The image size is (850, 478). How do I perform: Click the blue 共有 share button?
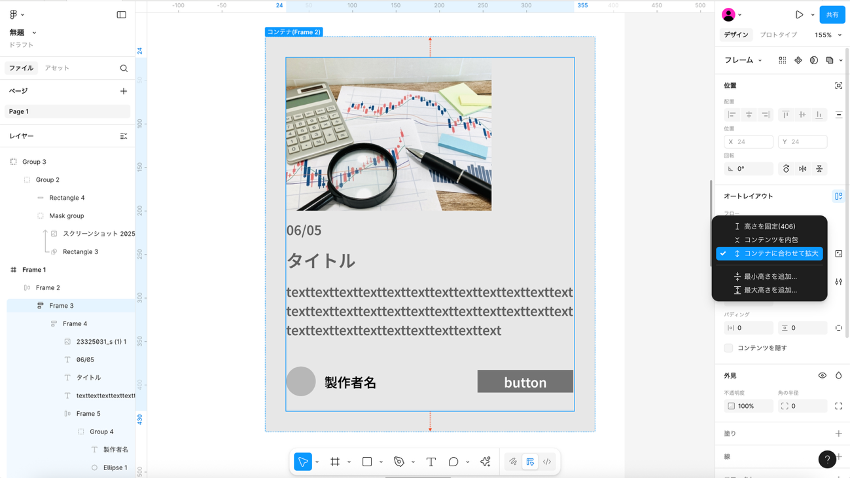click(831, 15)
